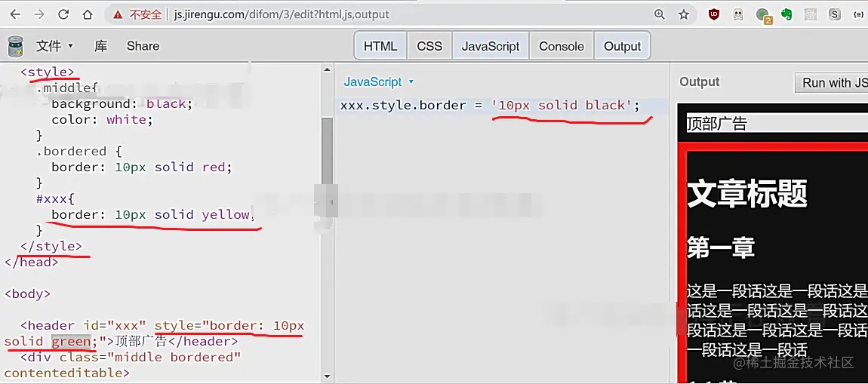The width and height of the screenshot is (868, 384).
Task: Toggle the HTML panel tab
Action: [380, 47]
